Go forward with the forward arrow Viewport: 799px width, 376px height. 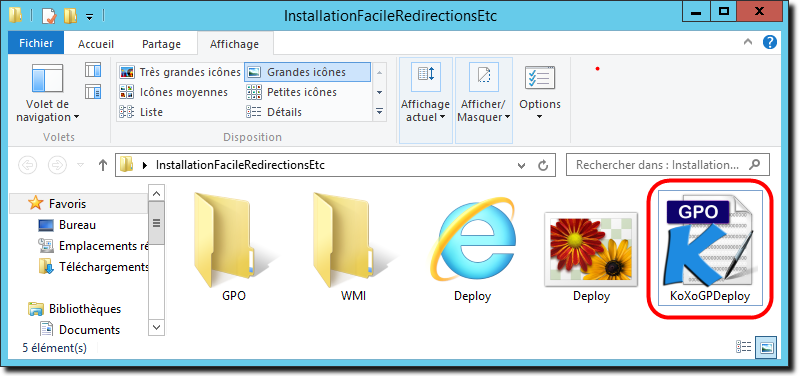58,165
